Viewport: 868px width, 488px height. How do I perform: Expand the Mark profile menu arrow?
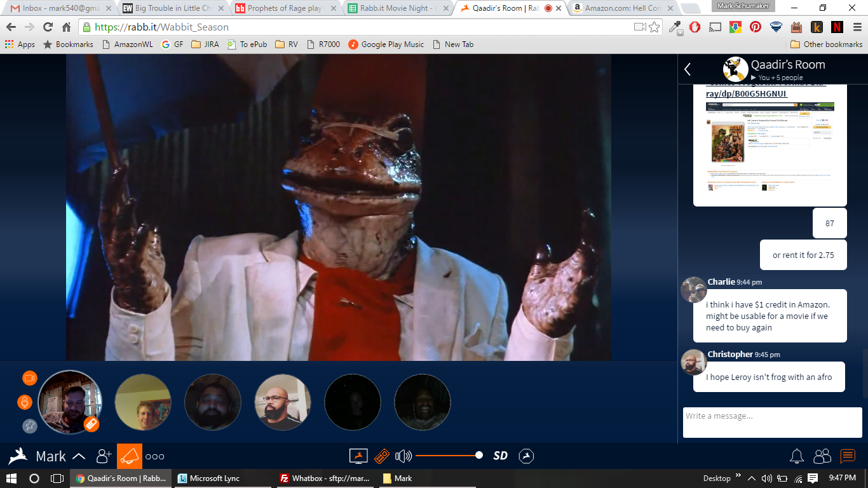79,456
